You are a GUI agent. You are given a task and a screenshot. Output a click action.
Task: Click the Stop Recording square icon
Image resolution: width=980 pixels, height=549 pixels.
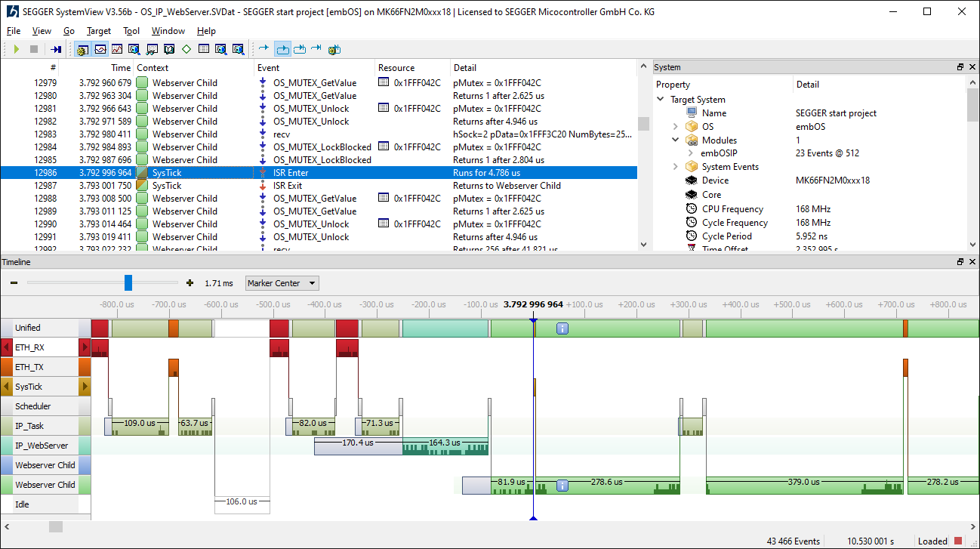pos(34,49)
